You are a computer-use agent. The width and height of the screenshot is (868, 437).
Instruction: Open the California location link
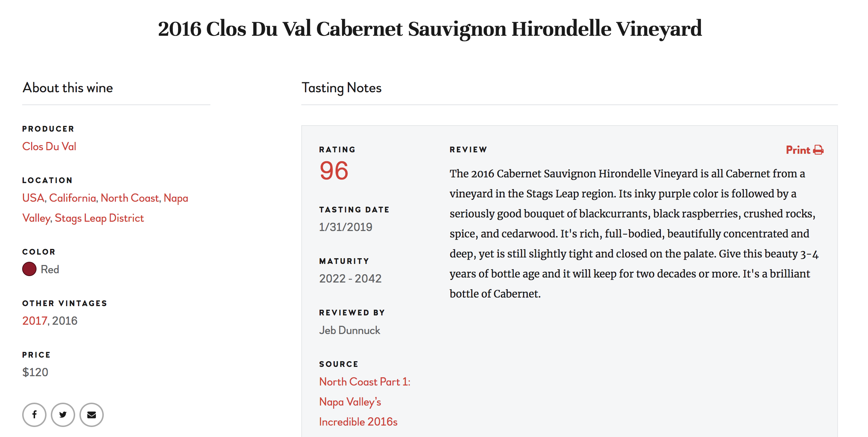tap(73, 198)
